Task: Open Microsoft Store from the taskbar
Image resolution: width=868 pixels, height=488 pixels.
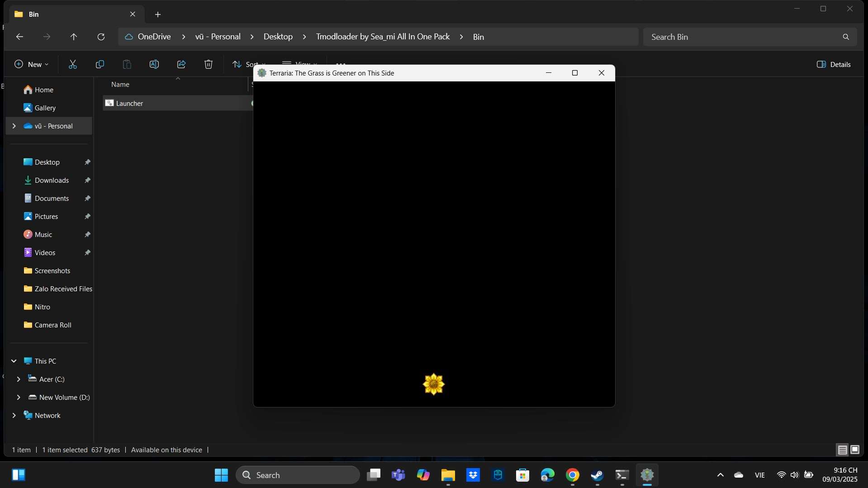Action: (522, 475)
